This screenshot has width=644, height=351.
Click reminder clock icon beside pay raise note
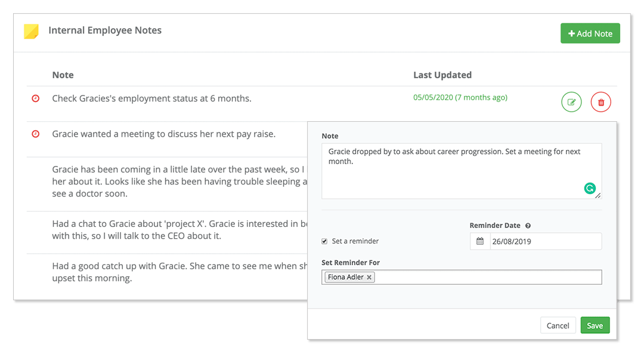(x=35, y=134)
